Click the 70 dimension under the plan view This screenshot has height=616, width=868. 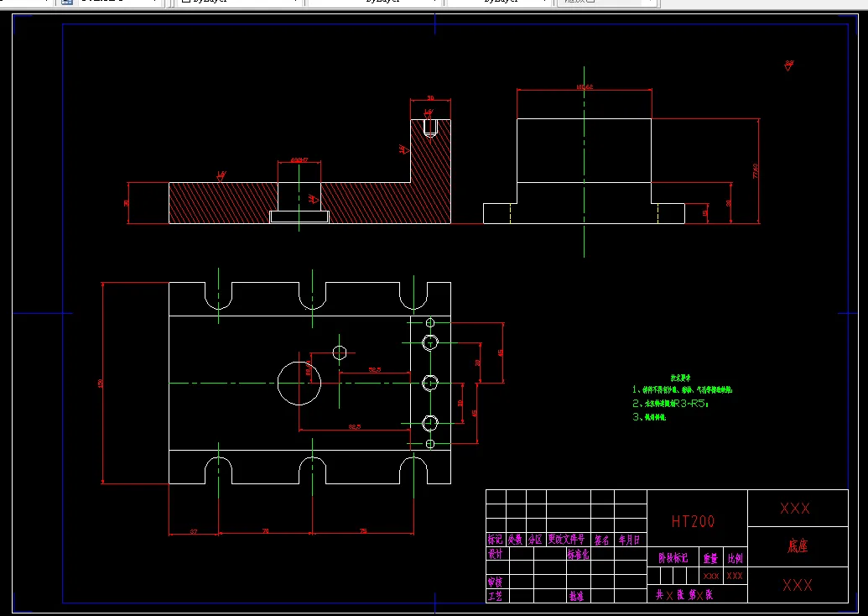[265, 531]
